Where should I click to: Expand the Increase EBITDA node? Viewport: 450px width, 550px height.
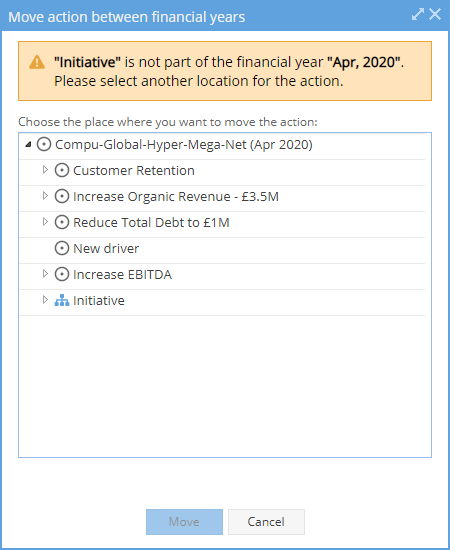(x=45, y=274)
